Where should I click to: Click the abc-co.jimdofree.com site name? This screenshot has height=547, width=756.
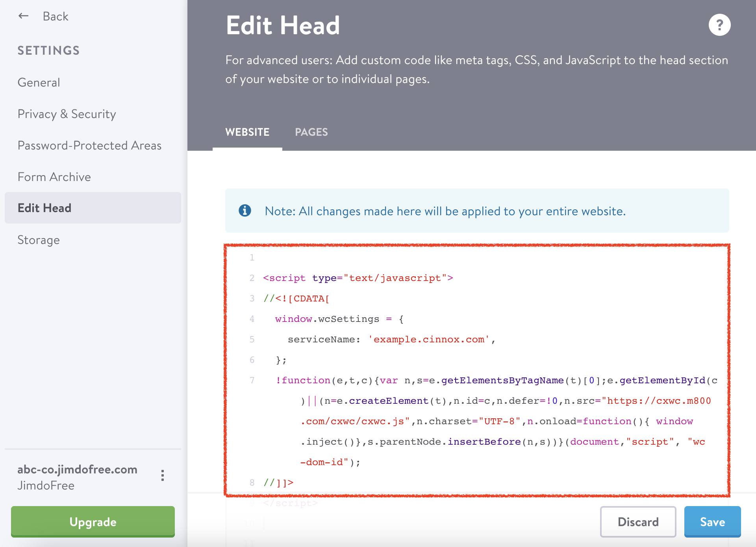[x=77, y=469]
